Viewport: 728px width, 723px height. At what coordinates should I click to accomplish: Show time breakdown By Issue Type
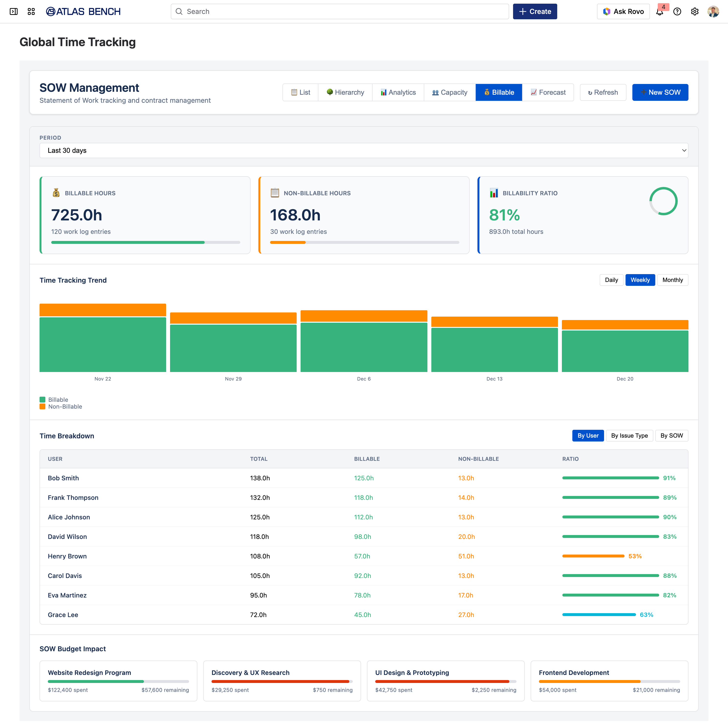(629, 435)
